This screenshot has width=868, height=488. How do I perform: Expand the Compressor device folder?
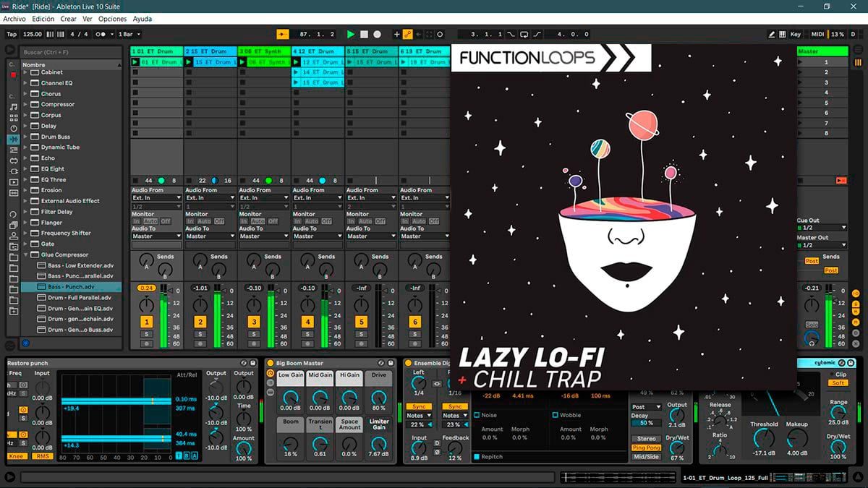pos(26,104)
